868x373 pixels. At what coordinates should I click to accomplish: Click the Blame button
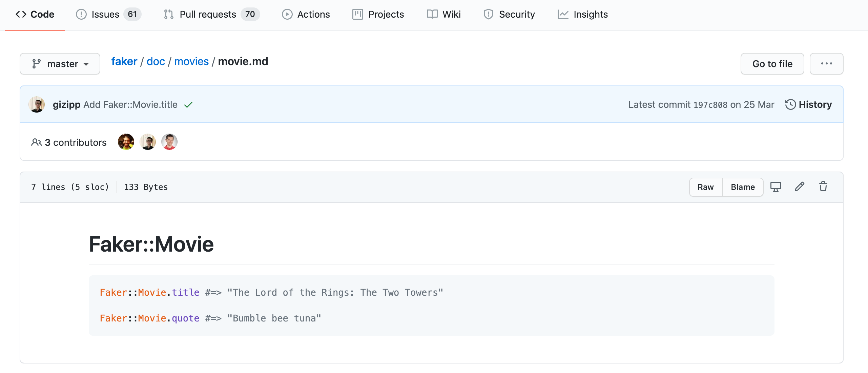[x=743, y=187]
